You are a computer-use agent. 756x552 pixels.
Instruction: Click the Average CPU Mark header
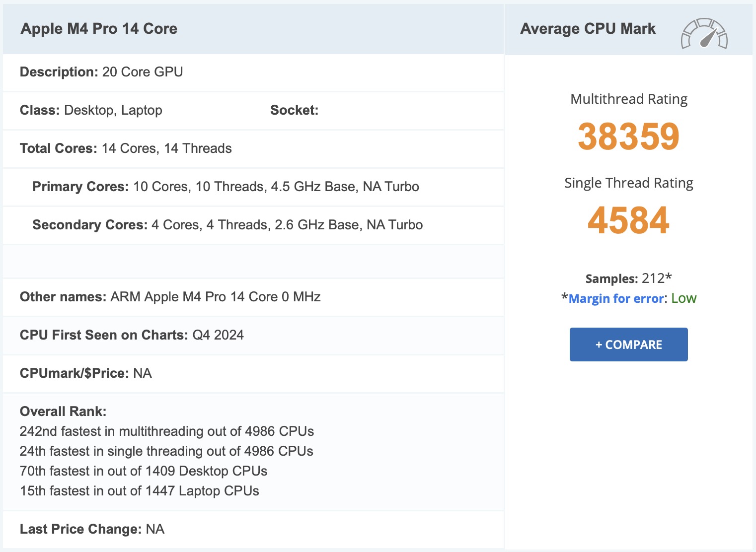(588, 28)
